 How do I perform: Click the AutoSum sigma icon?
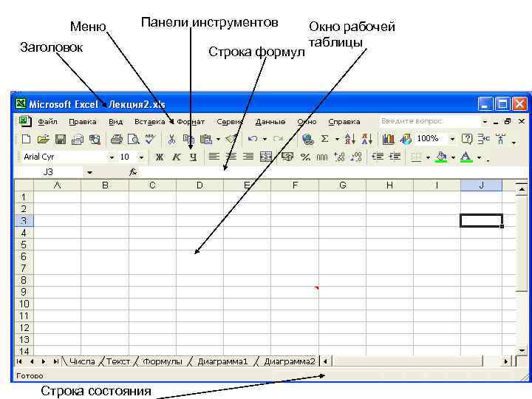pyautogui.click(x=324, y=139)
